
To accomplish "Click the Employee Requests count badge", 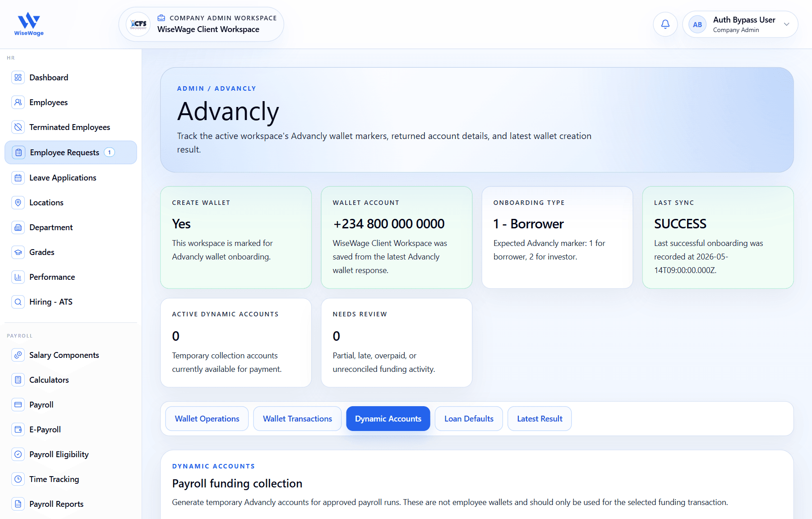I will 109,153.
